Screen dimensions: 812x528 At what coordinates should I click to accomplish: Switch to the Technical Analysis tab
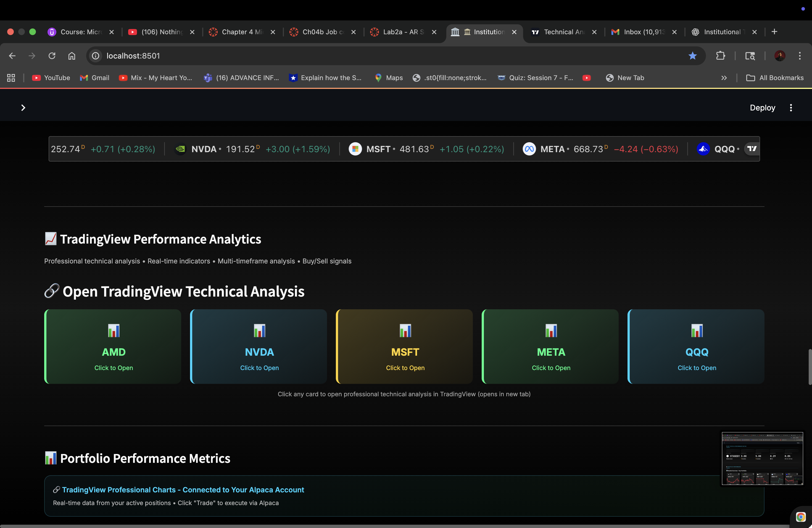(x=563, y=32)
